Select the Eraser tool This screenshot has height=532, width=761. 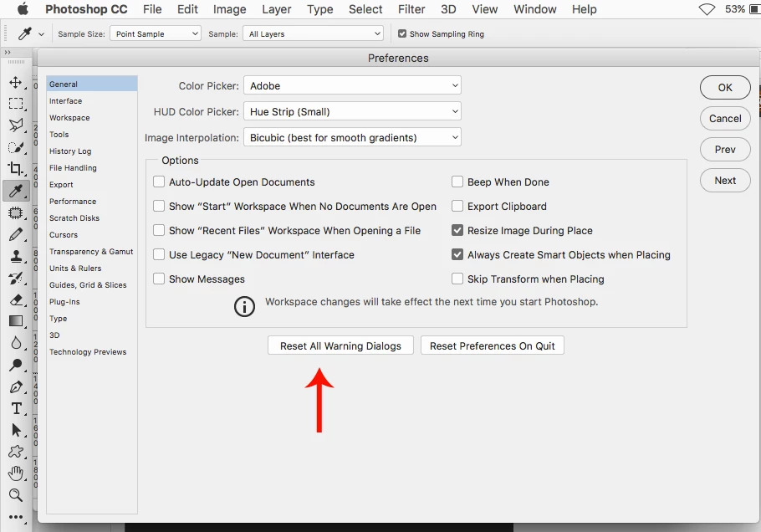click(16, 299)
